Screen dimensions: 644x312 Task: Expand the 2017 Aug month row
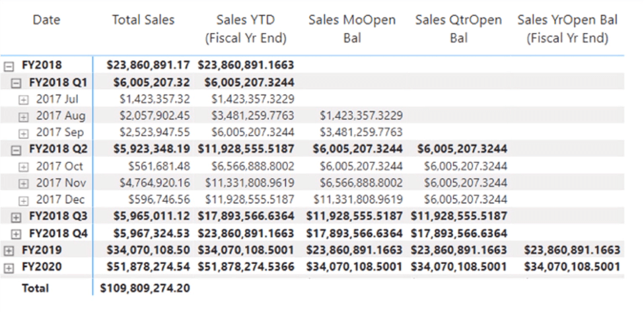pos(24,117)
